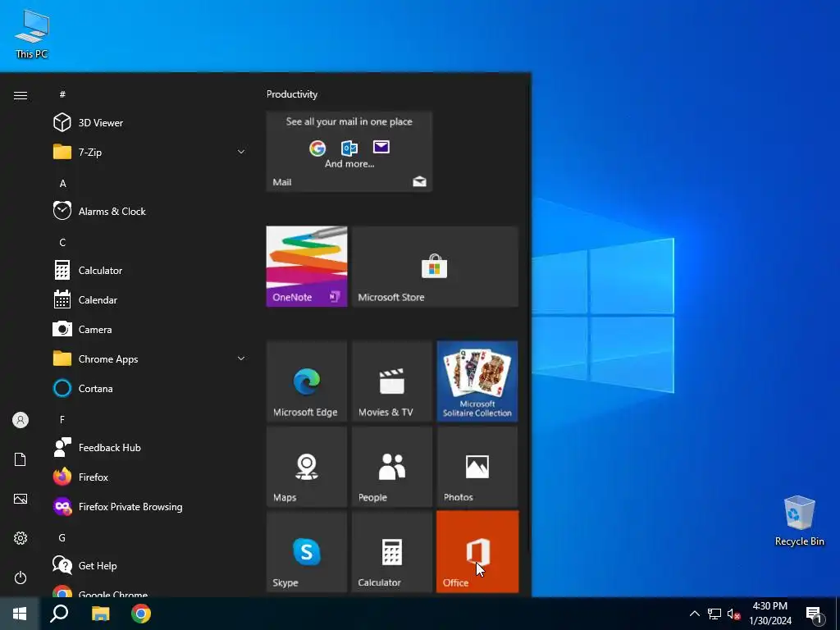Open the Movies & TV tile
The height and width of the screenshot is (630, 840).
[392, 381]
